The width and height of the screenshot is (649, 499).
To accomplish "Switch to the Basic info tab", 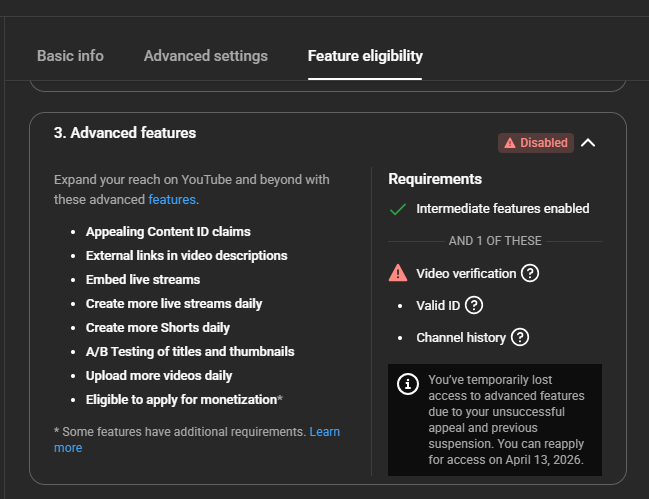I will point(70,56).
